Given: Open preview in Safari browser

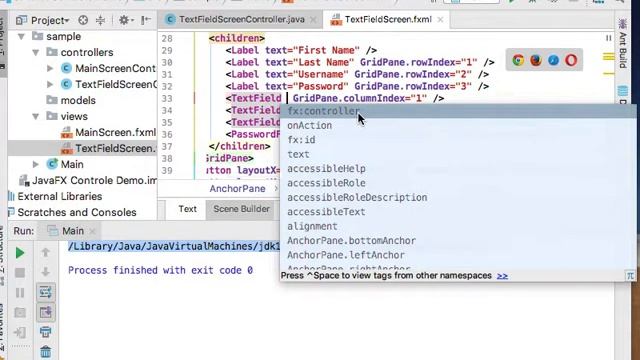Looking at the screenshot, I should point(553,60).
